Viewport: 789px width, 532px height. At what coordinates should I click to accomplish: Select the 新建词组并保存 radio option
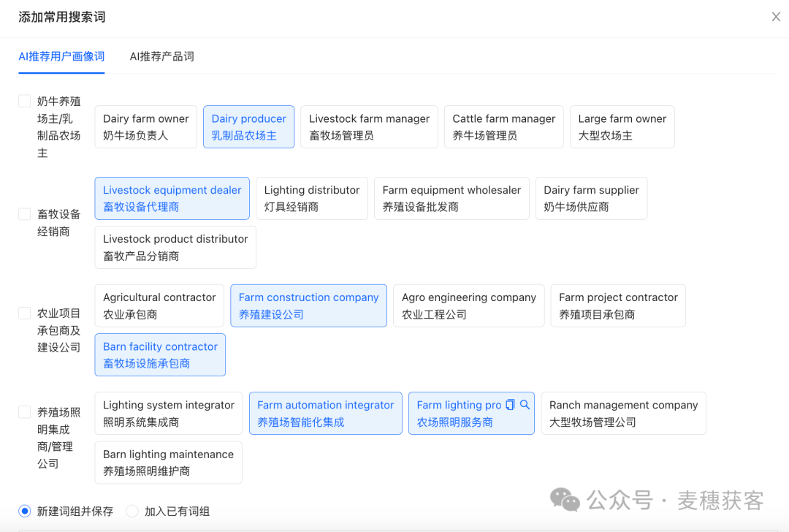26,512
